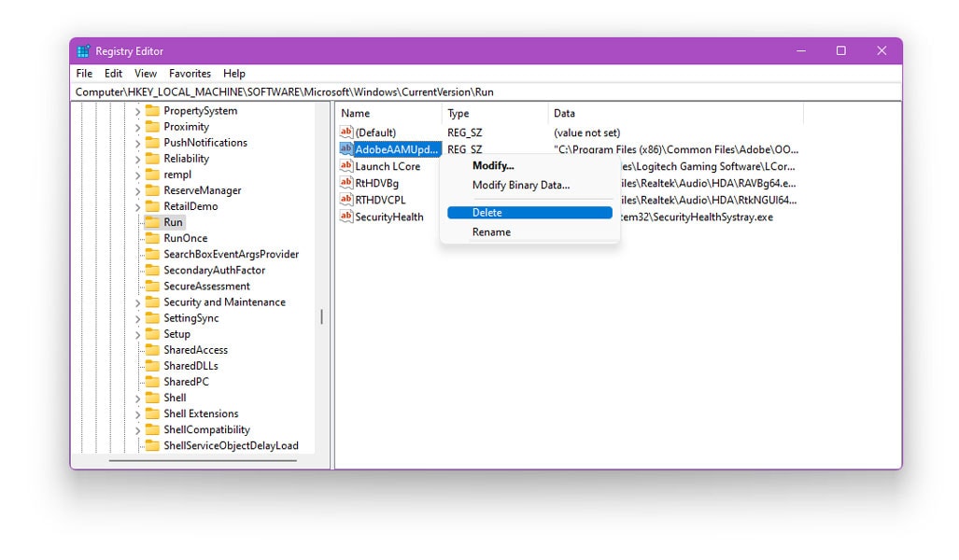Expand the Setup key arrow
This screenshot has height=560, width=959.
tap(137, 335)
